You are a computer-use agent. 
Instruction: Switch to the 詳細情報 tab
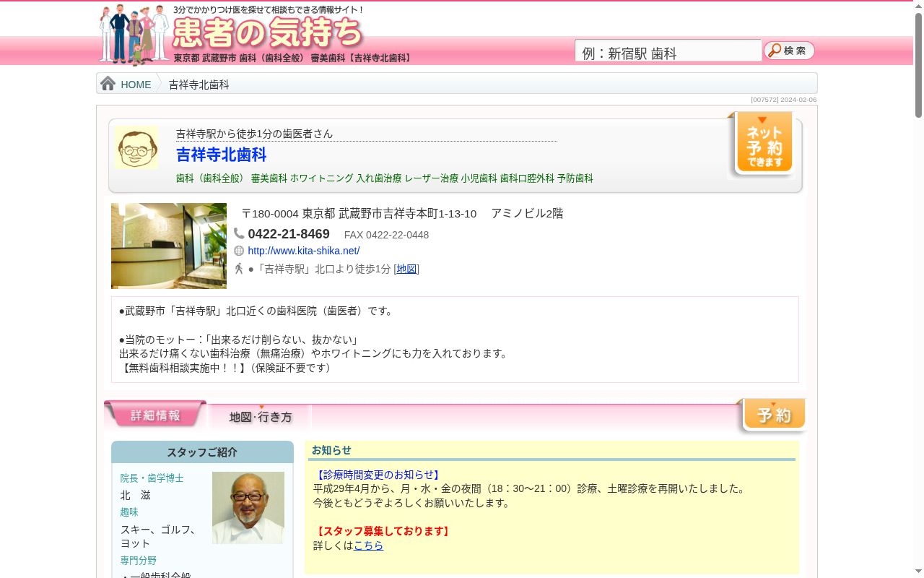click(x=155, y=415)
